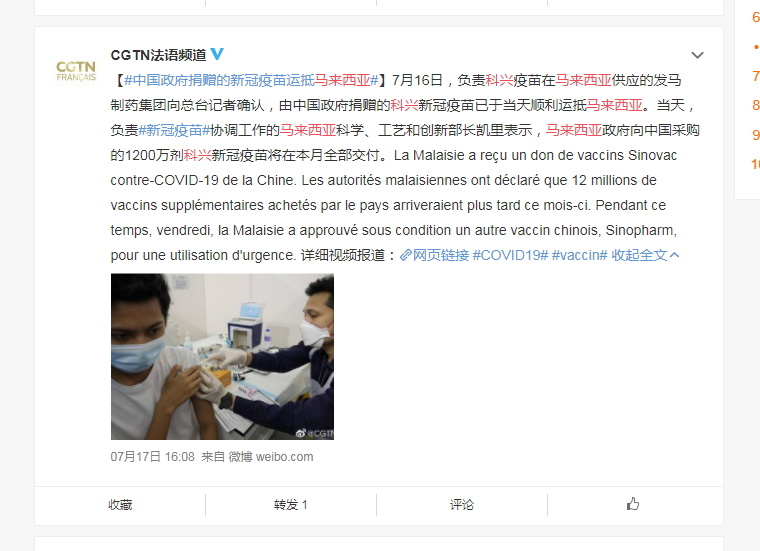Click the Weibo watermark on the photo

(315, 433)
